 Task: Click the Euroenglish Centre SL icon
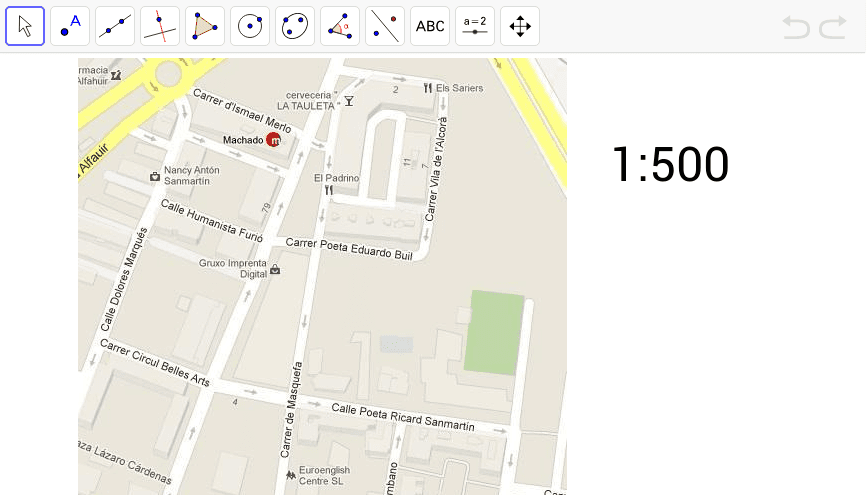(x=291, y=475)
